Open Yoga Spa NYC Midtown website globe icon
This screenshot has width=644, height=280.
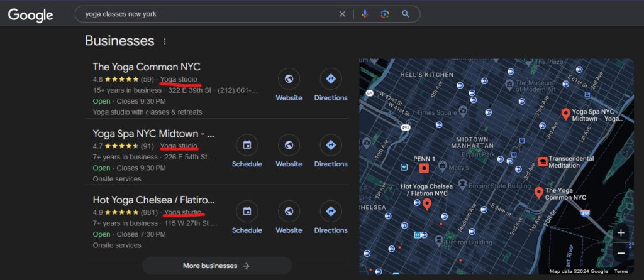click(x=289, y=145)
